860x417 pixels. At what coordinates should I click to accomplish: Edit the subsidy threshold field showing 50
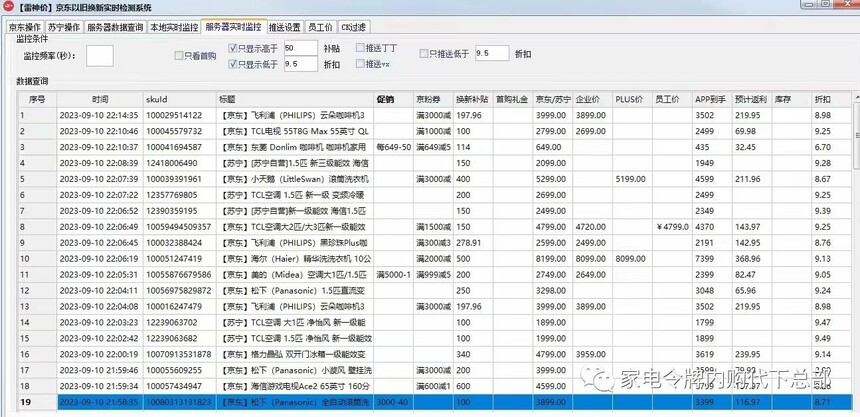pos(301,48)
